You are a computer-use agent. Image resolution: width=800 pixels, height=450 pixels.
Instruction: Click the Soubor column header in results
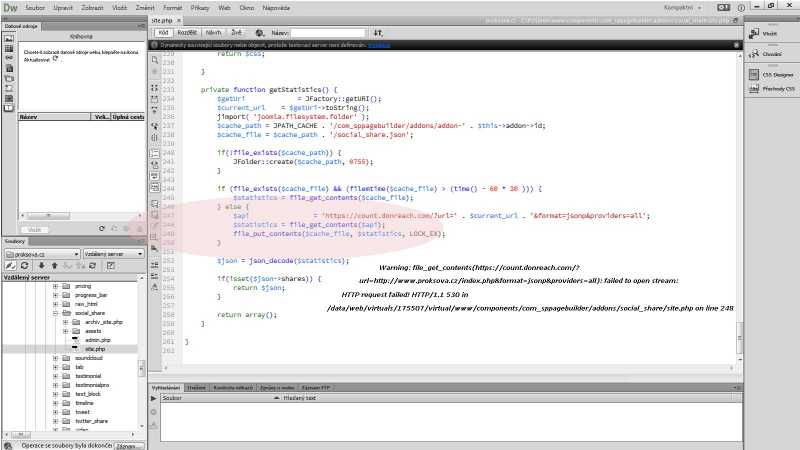[220, 398]
